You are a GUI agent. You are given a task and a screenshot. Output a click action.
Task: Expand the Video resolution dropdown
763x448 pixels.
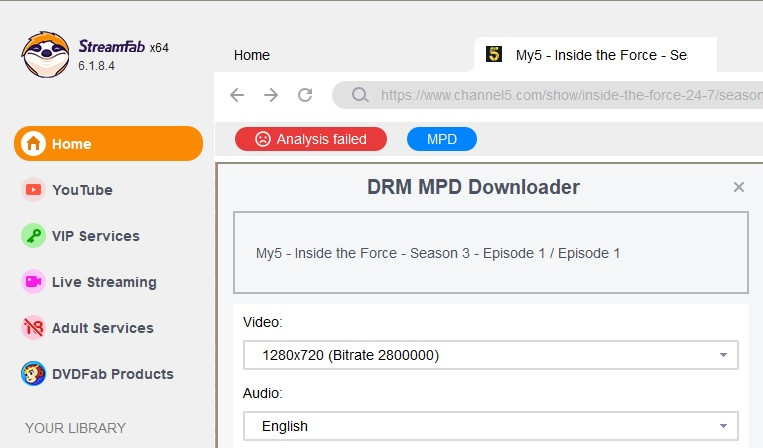[x=490, y=355]
